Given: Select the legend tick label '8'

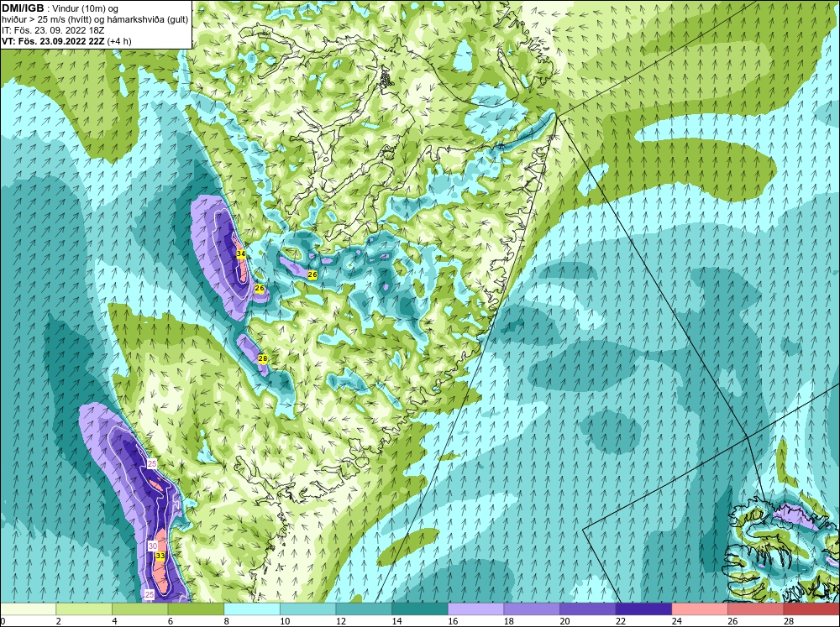Looking at the screenshot, I should [x=227, y=621].
